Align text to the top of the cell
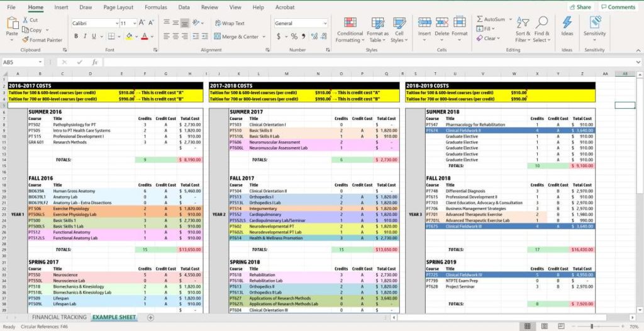Viewport: 644px width, 331px height. [166, 23]
